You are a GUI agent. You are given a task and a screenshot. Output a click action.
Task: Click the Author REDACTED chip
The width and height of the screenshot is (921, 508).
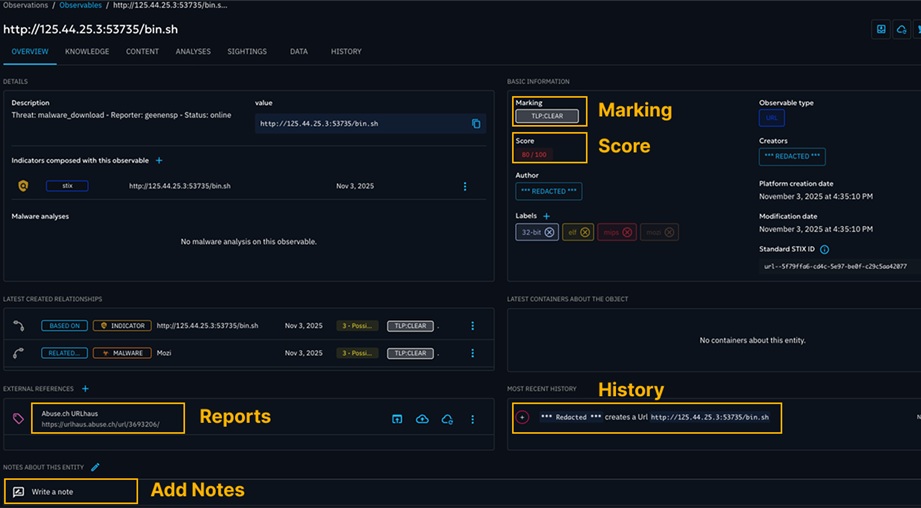[x=549, y=191]
